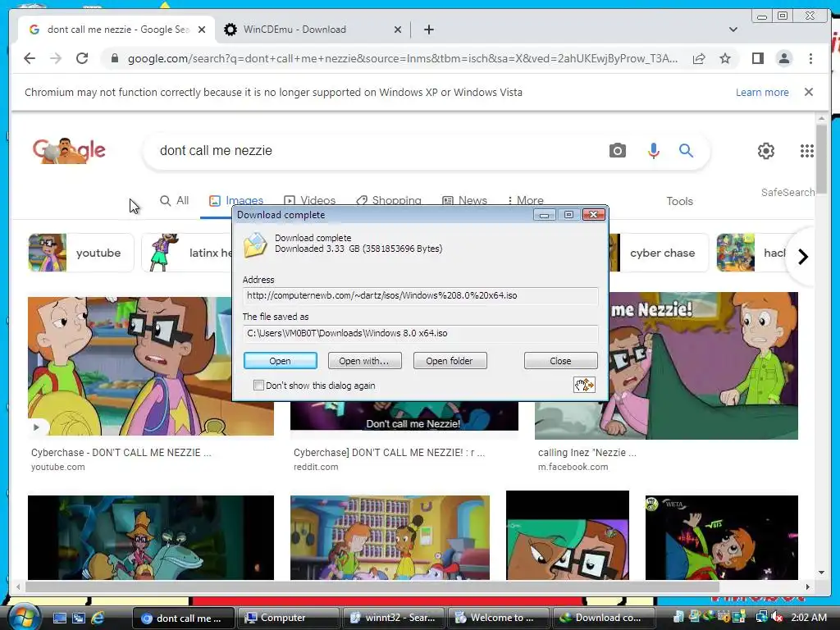Open the browser side panel icon
The image size is (840, 630).
click(x=757, y=58)
